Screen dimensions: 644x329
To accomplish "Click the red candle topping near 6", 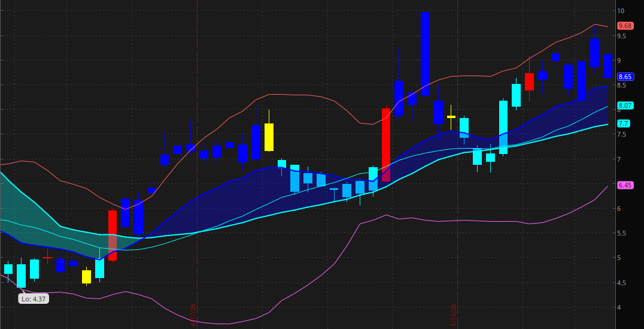I will click(x=113, y=236).
